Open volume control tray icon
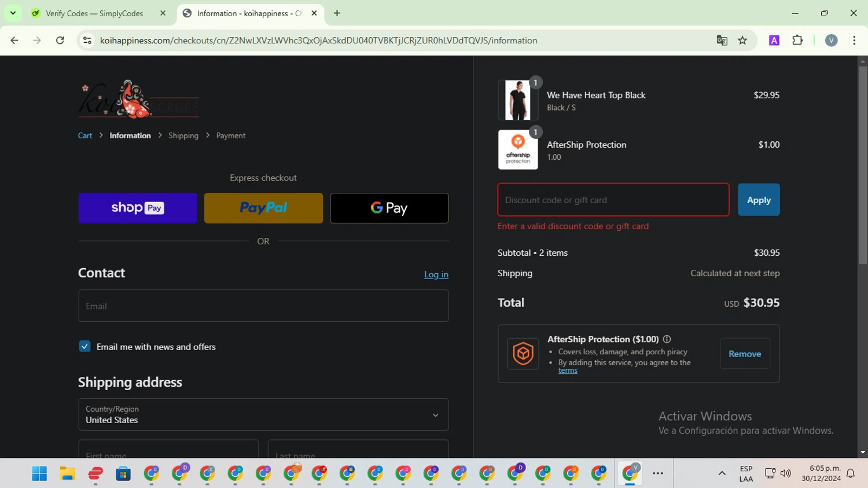 pos(785,474)
